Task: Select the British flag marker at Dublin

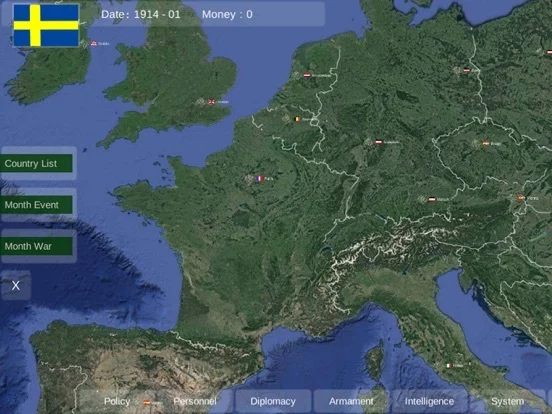Action: click(94, 44)
